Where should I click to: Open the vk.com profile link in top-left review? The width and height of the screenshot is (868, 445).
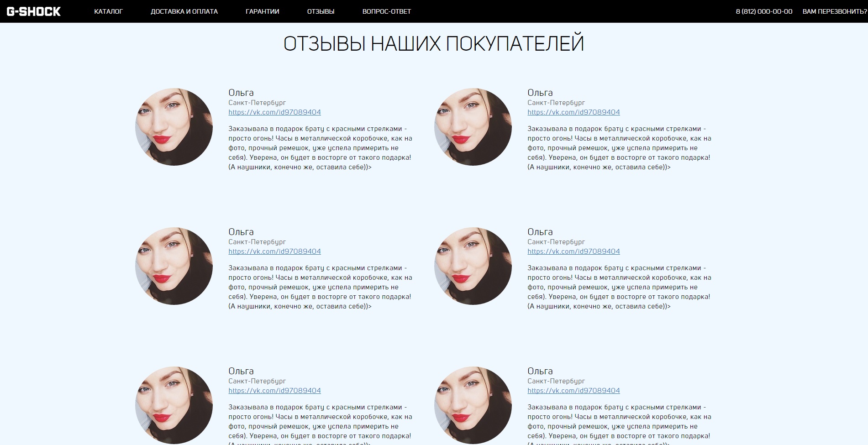274,112
